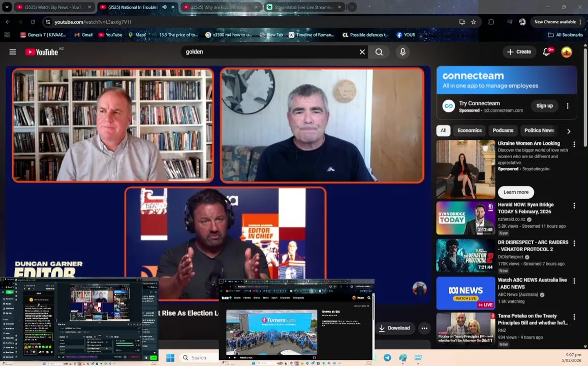The width and height of the screenshot is (588, 366).
Task: View site information icon beside the URL
Action: pos(48,22)
